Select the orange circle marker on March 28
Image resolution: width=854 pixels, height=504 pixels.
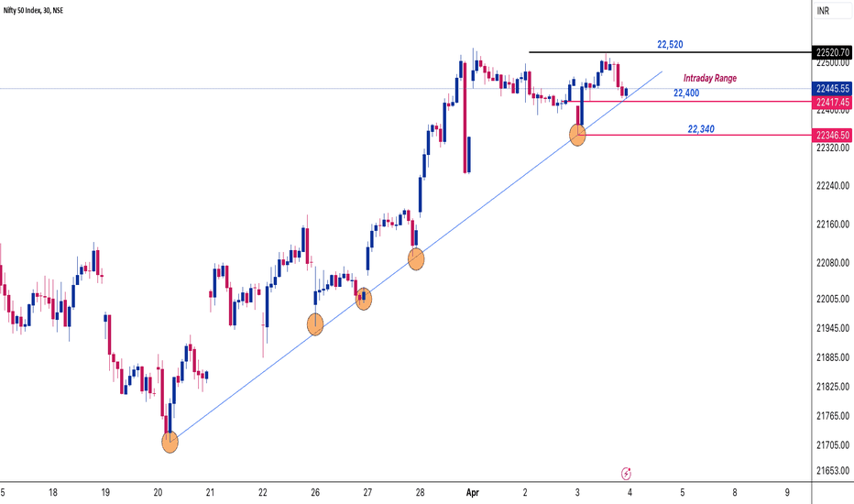coord(416,259)
